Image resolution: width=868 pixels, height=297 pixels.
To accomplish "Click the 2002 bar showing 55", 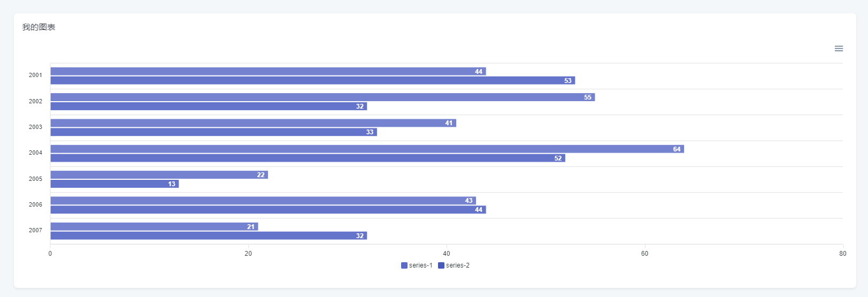I will [322, 97].
